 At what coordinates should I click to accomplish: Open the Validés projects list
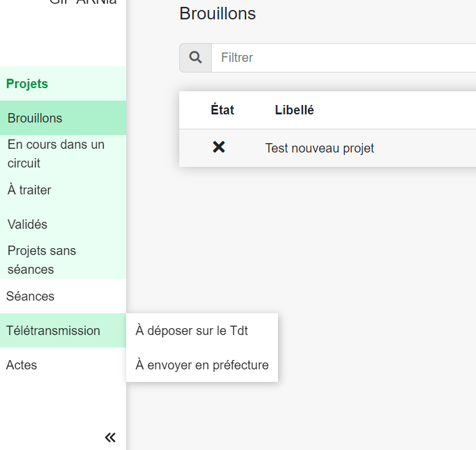pyautogui.click(x=27, y=224)
